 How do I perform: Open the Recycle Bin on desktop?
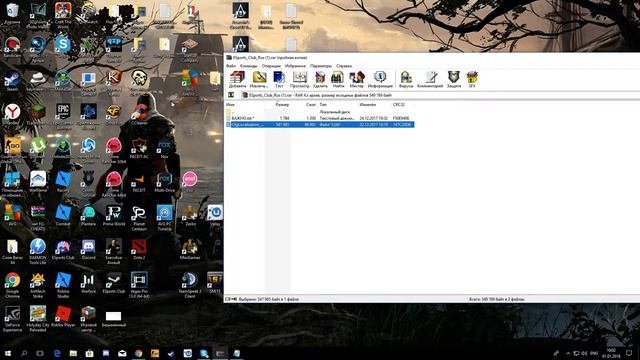pyautogui.click(x=12, y=13)
